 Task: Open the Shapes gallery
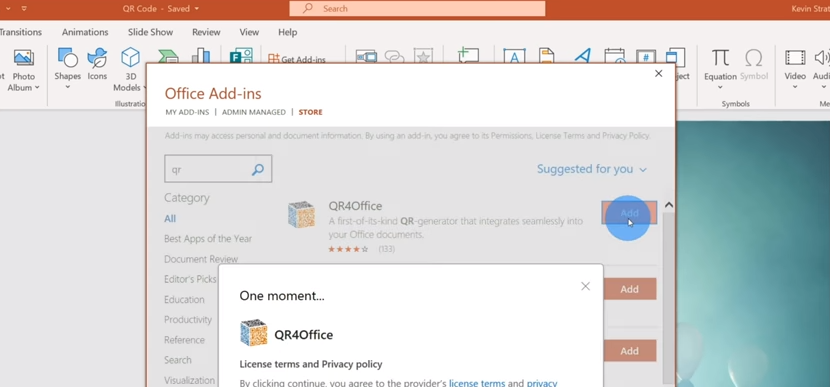pos(67,69)
